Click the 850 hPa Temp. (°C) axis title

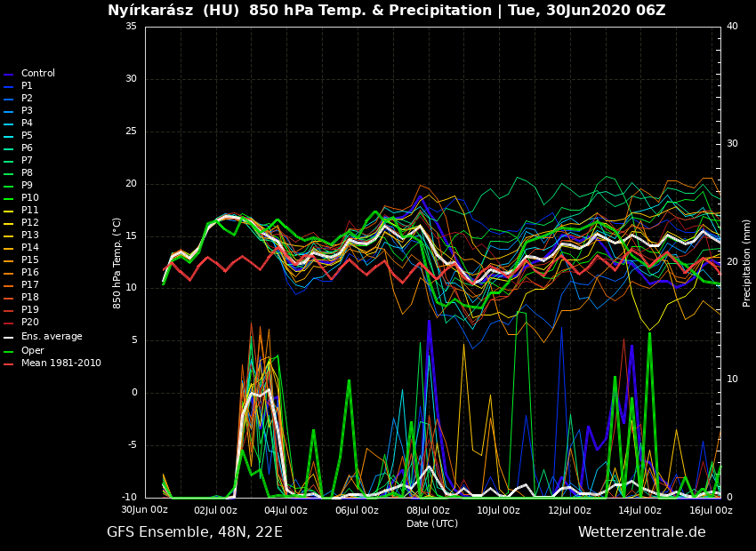pos(117,263)
